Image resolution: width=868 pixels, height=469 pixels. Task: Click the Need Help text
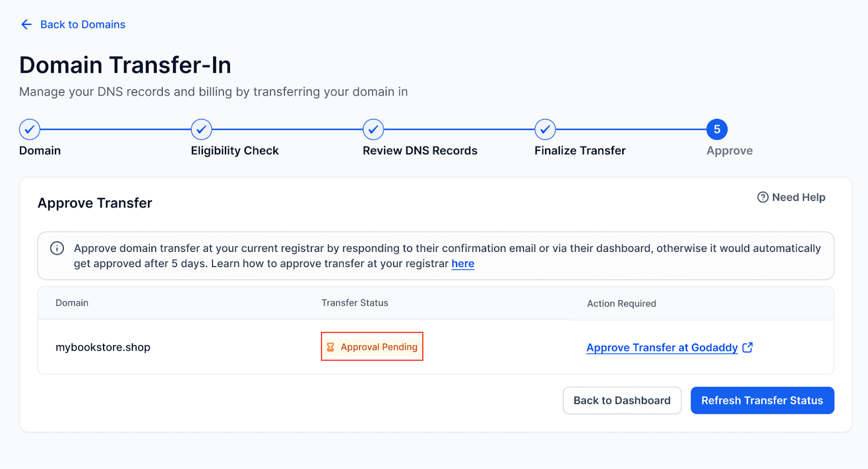[x=799, y=197]
